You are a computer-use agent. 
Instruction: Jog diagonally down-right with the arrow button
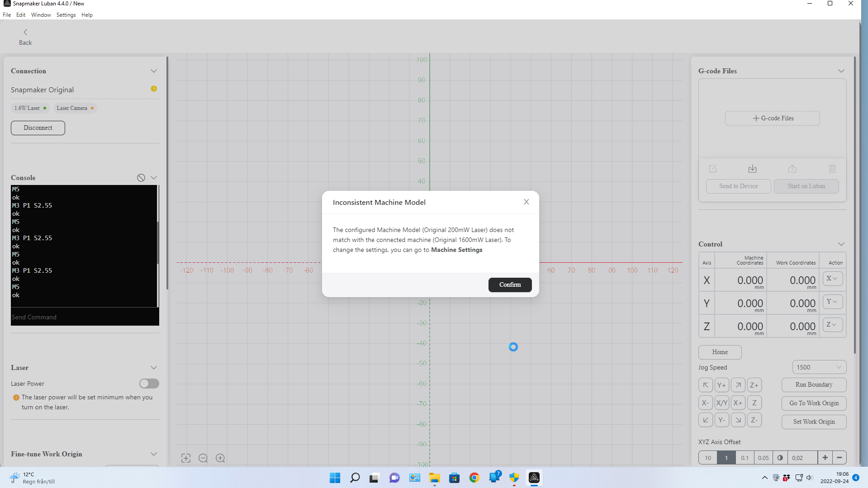pyautogui.click(x=738, y=420)
